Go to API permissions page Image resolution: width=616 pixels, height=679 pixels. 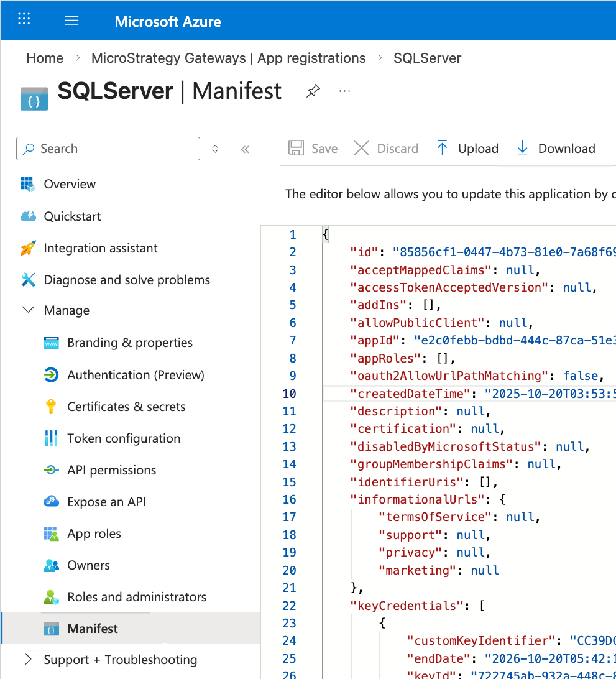click(x=111, y=470)
